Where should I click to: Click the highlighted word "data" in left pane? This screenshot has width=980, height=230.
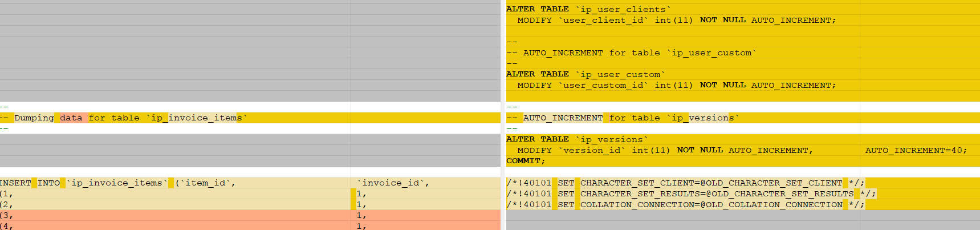point(71,118)
